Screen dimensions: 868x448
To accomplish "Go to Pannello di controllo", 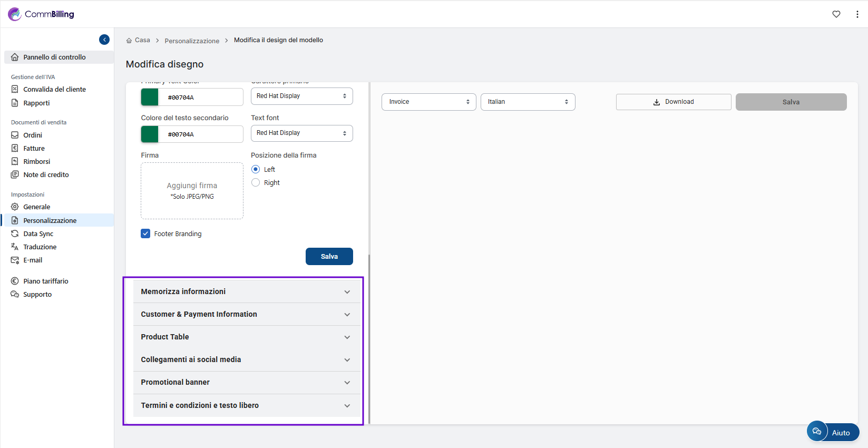I will click(54, 57).
